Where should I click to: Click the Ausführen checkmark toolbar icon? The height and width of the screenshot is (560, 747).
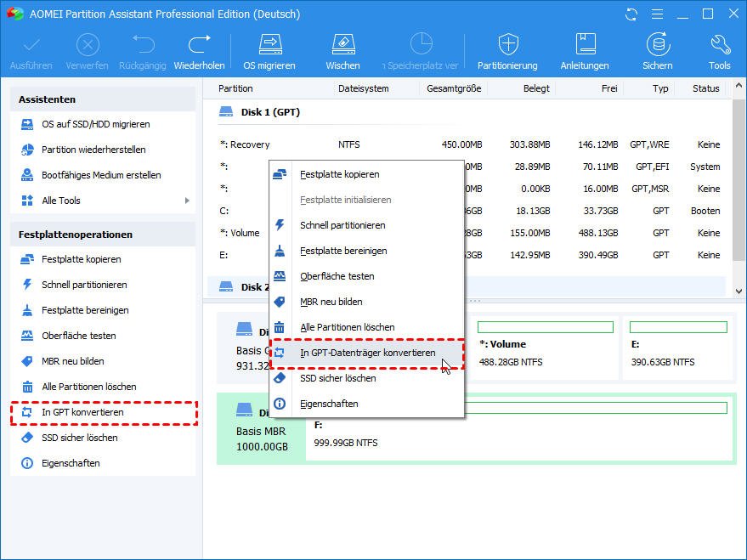coord(31,45)
